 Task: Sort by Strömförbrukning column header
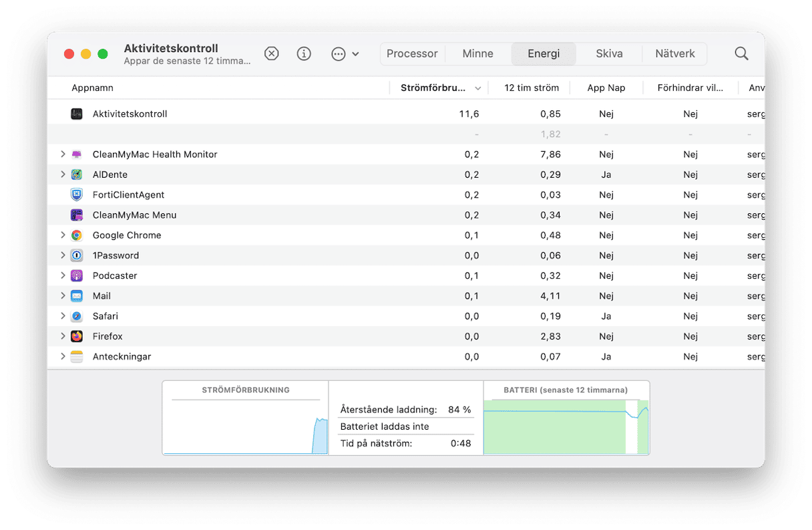tap(439, 88)
